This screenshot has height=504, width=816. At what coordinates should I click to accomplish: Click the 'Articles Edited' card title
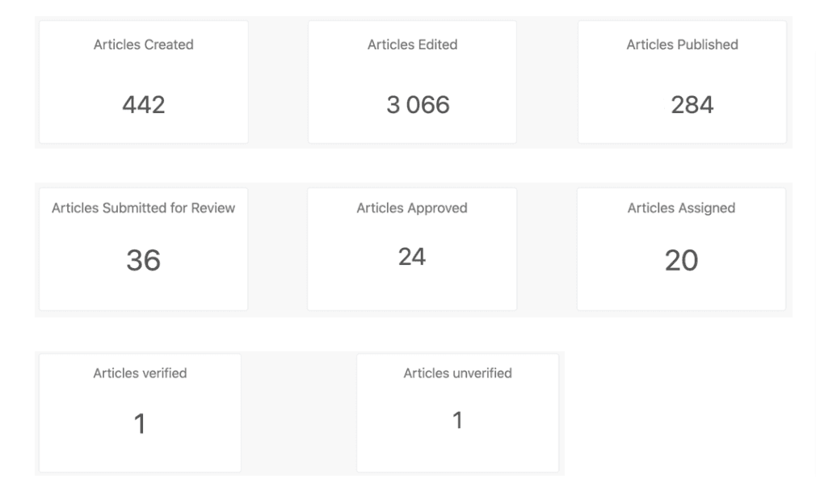click(x=412, y=45)
